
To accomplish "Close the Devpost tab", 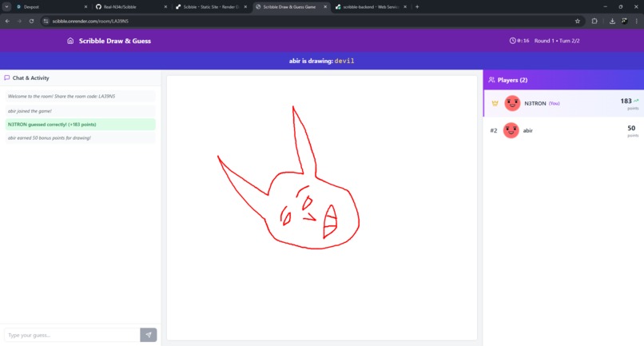I will tap(85, 7).
